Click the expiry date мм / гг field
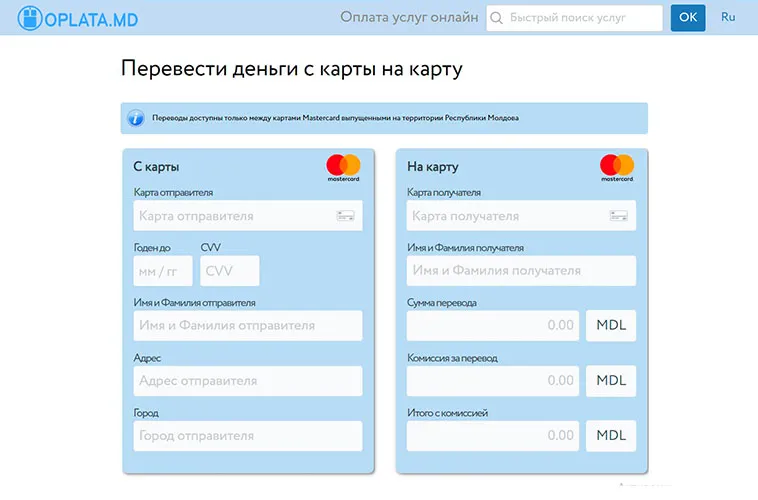This screenshot has width=758, height=500. click(x=162, y=271)
